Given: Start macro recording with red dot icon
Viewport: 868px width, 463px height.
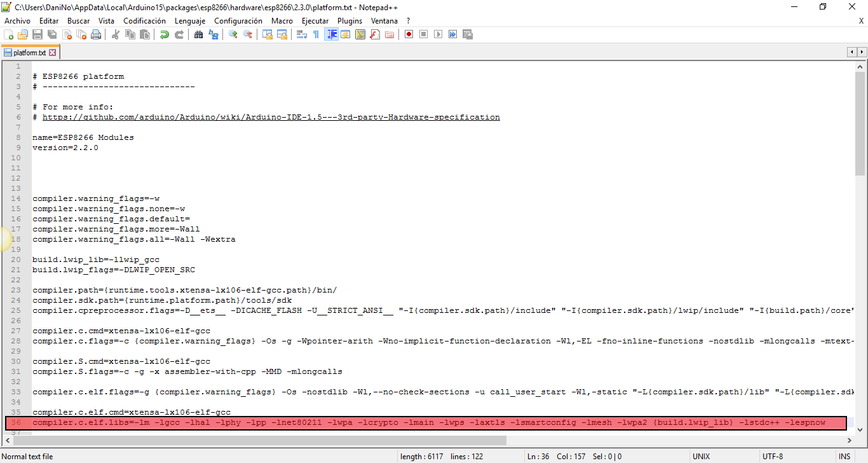Looking at the screenshot, I should click(x=409, y=34).
